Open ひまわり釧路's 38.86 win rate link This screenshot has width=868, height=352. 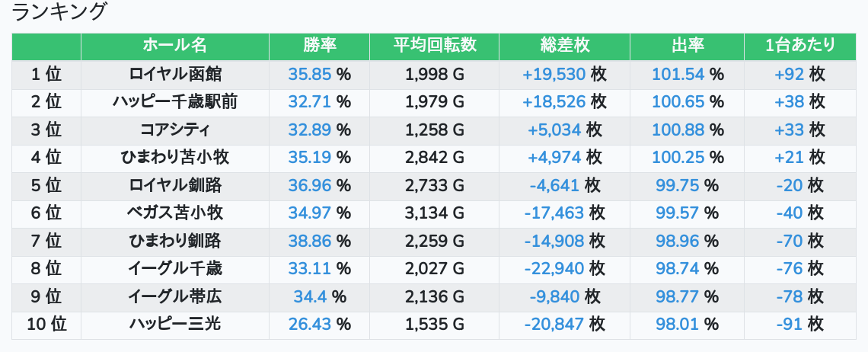[x=311, y=242]
